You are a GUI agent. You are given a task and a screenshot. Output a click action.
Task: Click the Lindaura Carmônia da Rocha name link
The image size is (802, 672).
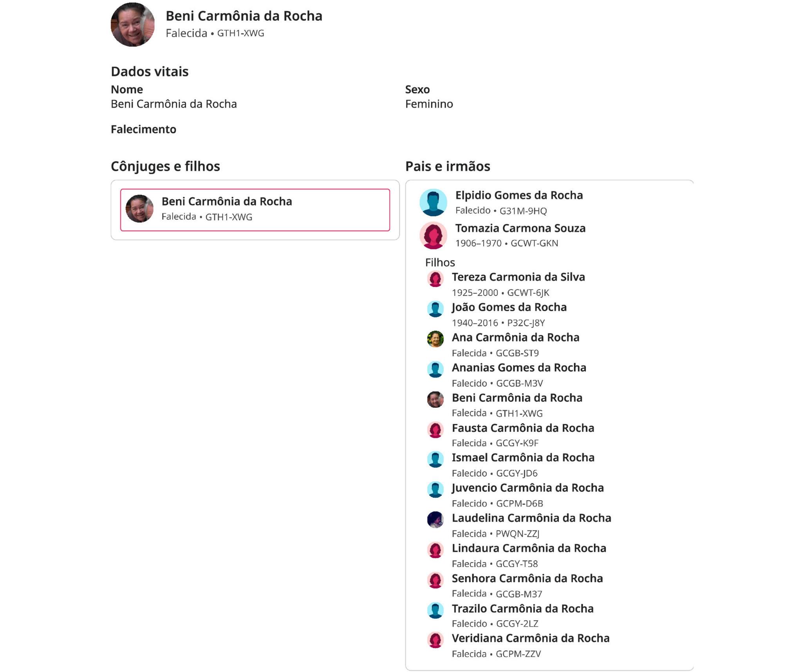[x=529, y=548]
